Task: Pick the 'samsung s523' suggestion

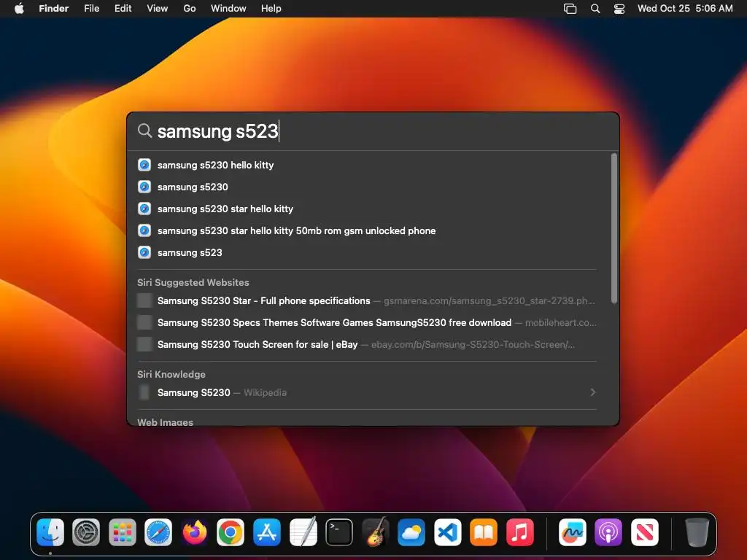Action: (367, 252)
